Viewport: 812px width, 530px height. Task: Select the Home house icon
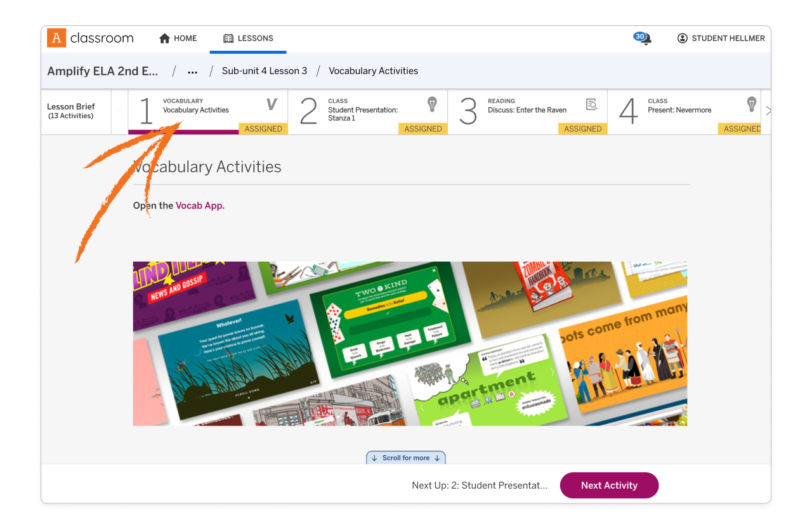tap(164, 38)
